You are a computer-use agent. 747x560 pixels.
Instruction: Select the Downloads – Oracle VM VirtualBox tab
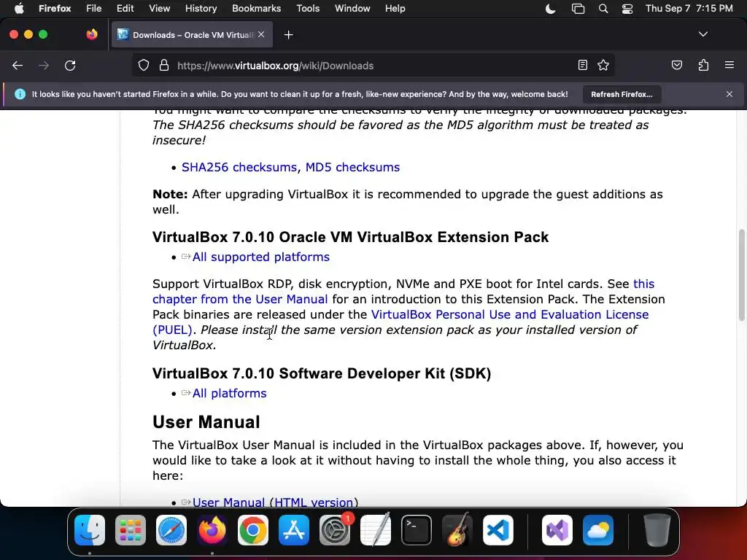(192, 35)
